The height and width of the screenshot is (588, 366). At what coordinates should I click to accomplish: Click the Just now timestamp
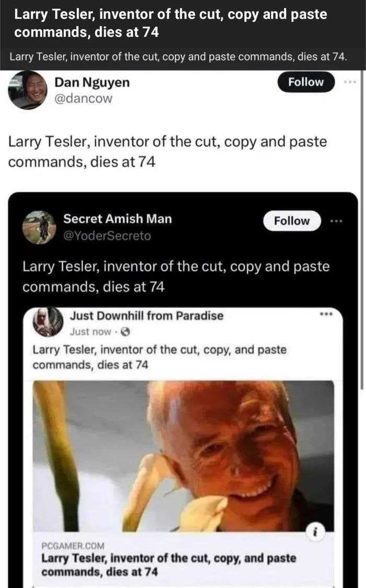coord(90,331)
